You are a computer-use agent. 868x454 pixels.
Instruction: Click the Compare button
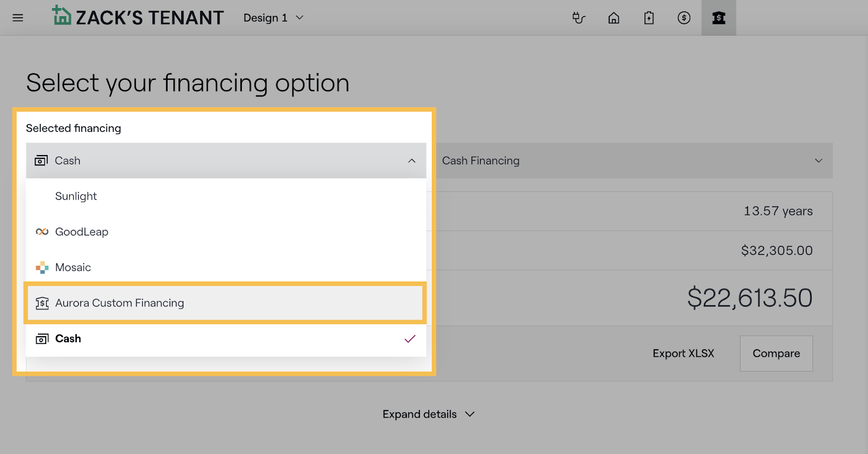click(x=776, y=354)
